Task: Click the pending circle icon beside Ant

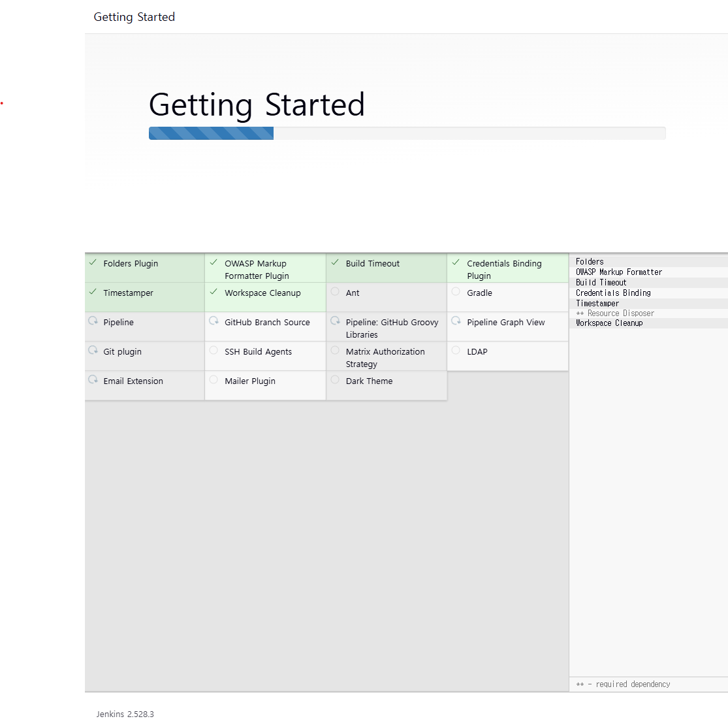Action: coord(335,291)
